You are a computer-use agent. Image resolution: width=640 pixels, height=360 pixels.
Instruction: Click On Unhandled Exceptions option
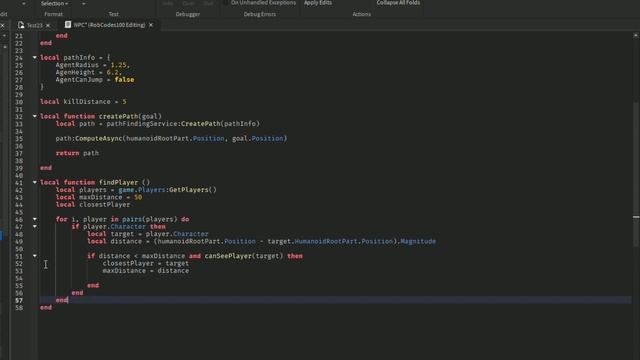[x=263, y=3]
